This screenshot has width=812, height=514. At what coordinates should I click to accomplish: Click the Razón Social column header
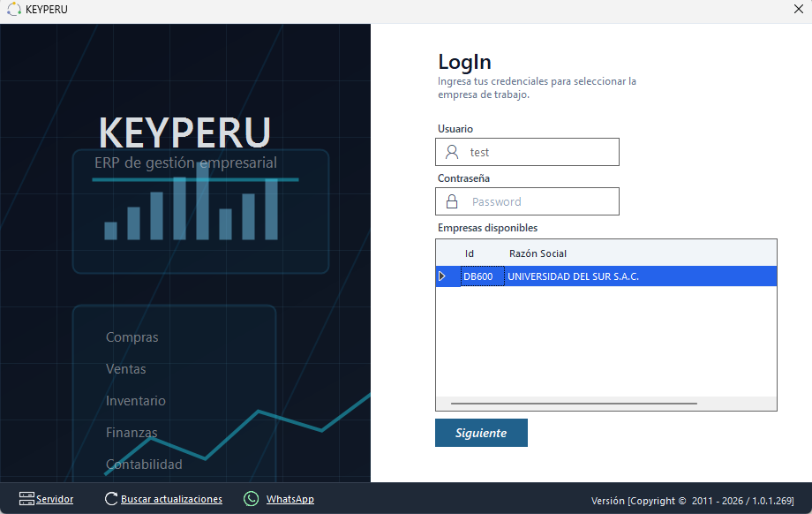[538, 253]
